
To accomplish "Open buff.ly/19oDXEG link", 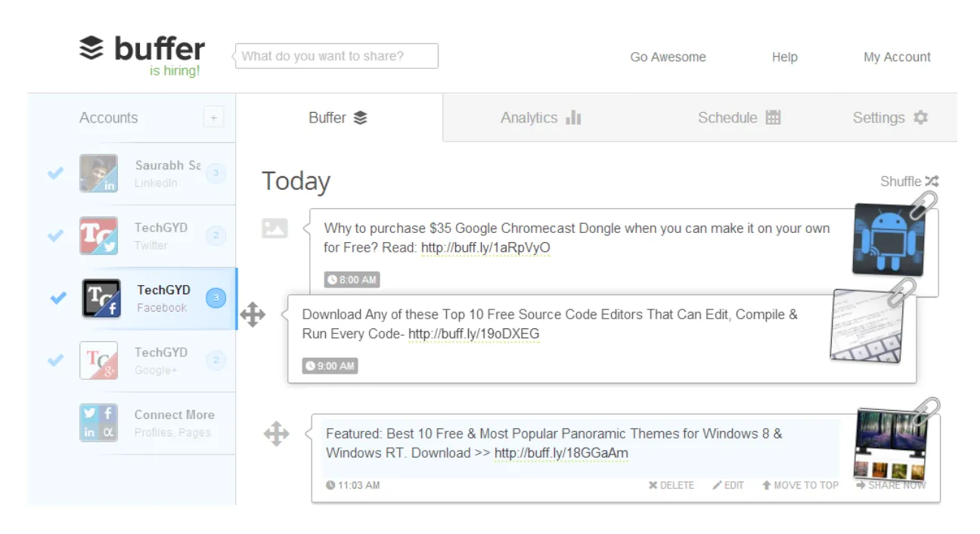I will point(473,334).
